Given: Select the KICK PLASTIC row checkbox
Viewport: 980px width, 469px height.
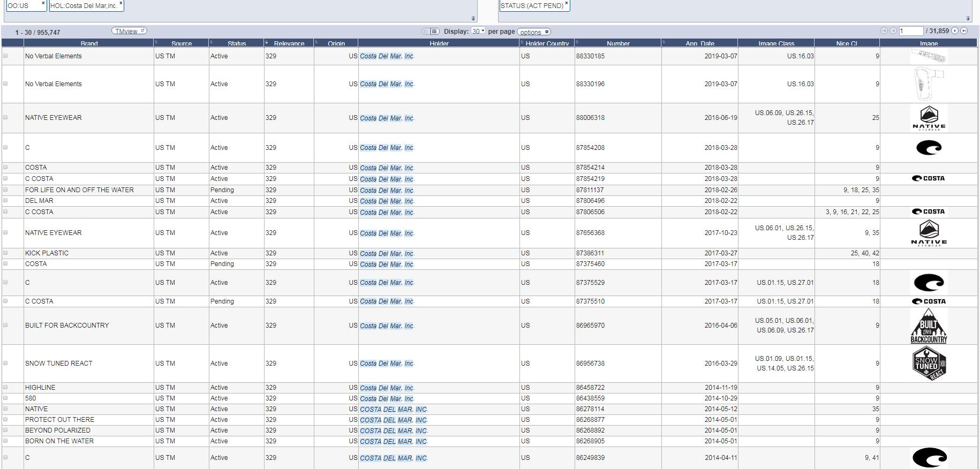Looking at the screenshot, I should point(6,253).
